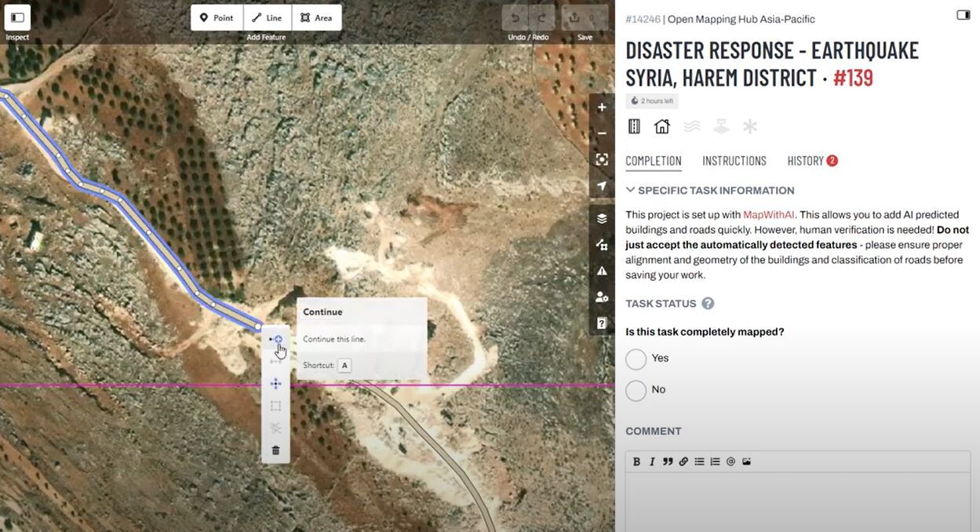Open the background layers panel icon
The height and width of the screenshot is (532, 980).
pos(602,218)
